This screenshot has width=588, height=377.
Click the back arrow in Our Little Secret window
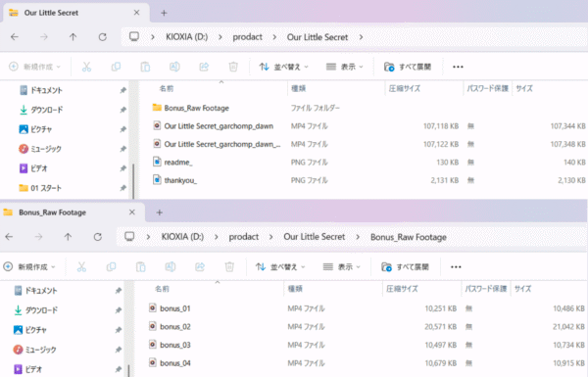[15, 37]
